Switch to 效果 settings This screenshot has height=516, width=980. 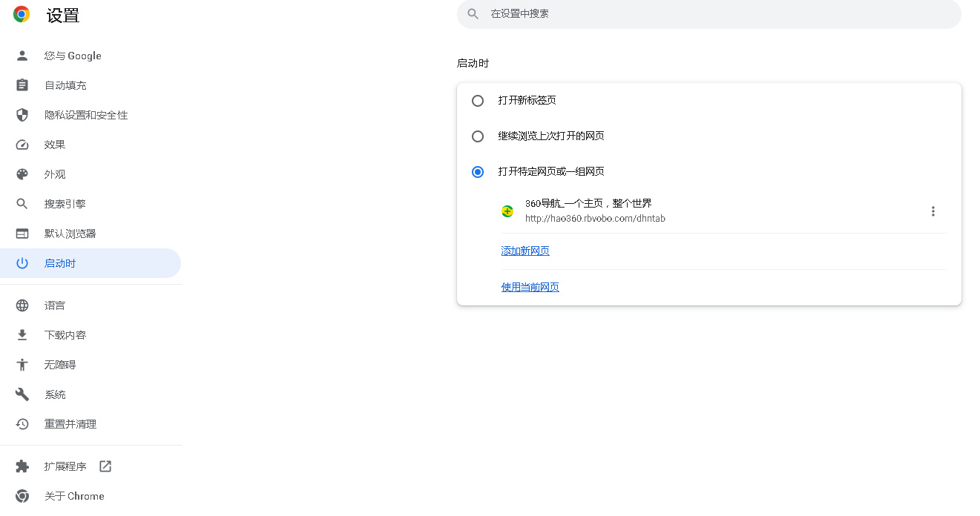(x=91, y=145)
